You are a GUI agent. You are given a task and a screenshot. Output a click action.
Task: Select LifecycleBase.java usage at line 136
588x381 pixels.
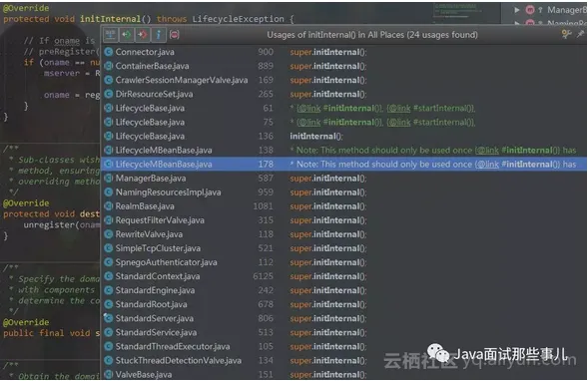(343, 136)
